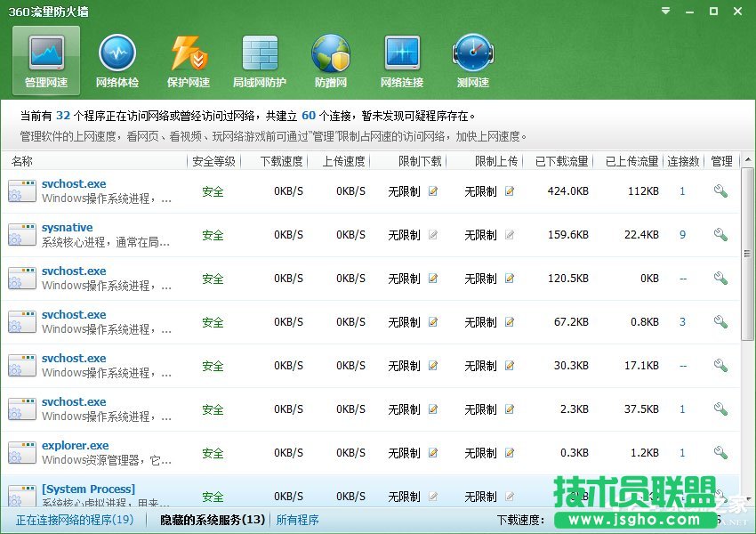756x534 pixels.
Task: Click the list scrollbar up arrow
Action: [x=748, y=159]
